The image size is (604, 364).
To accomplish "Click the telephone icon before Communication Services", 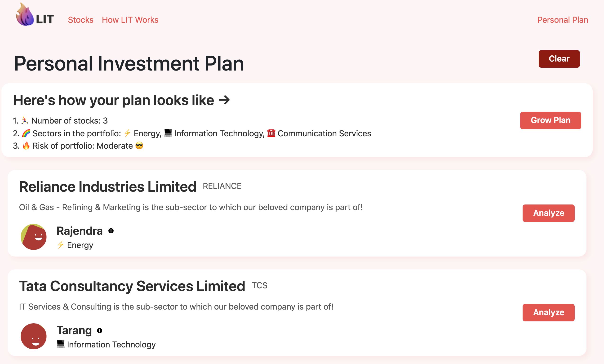I will 271,133.
